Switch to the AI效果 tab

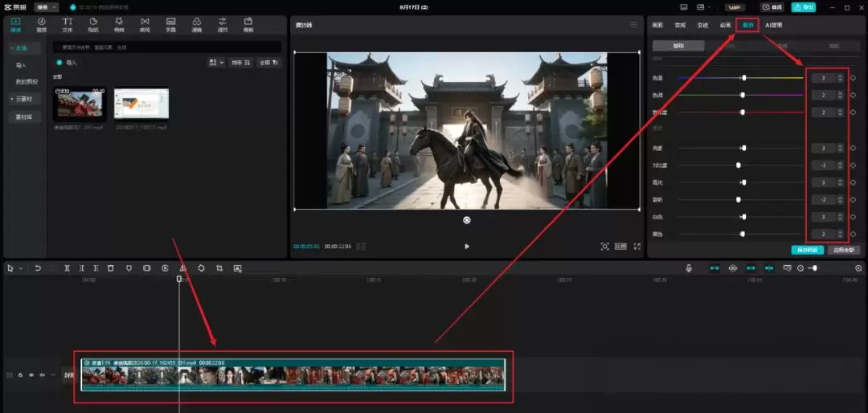pos(774,25)
